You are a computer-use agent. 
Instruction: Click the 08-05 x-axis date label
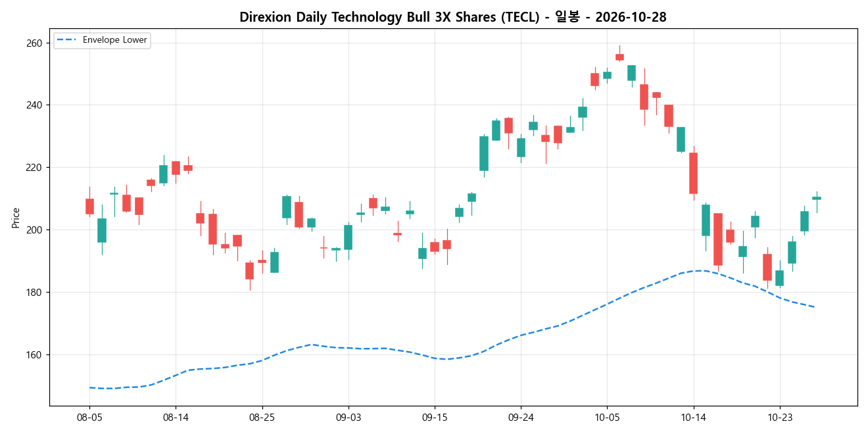point(89,417)
